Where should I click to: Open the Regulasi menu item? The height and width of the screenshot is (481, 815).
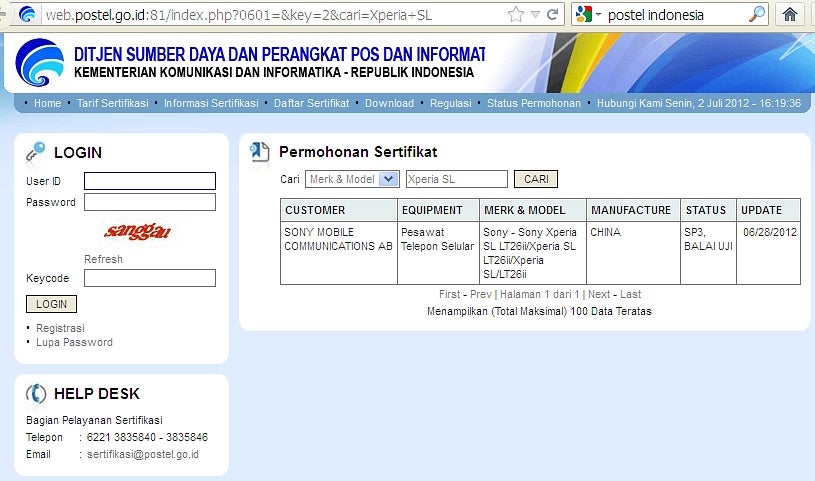click(x=451, y=103)
